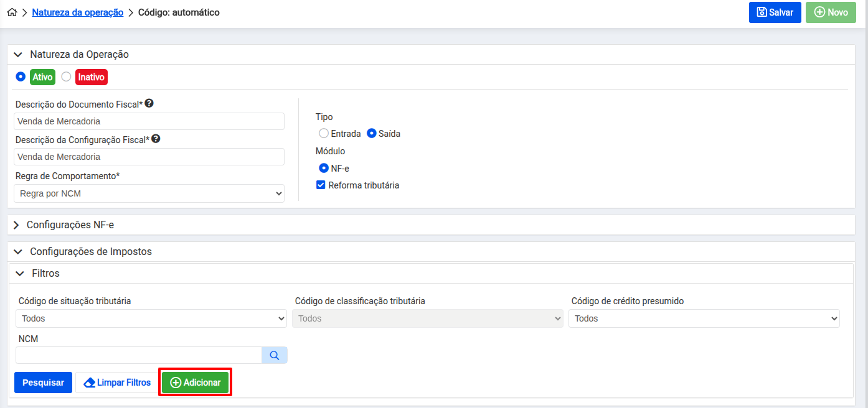Uncheck the Reforma tributária checkbox
Viewport: 868px width, 408px height.
tap(321, 185)
